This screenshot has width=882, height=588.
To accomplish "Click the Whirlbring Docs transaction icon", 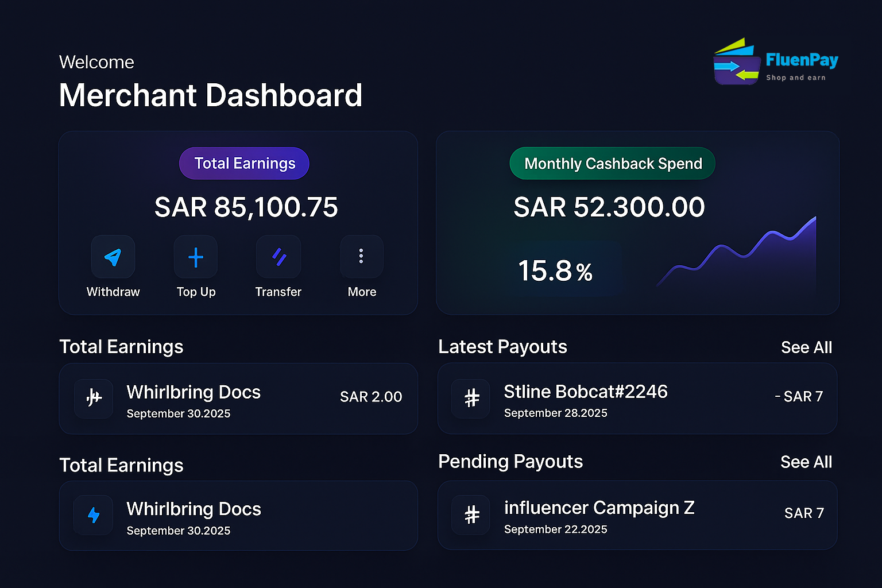I will (x=93, y=399).
